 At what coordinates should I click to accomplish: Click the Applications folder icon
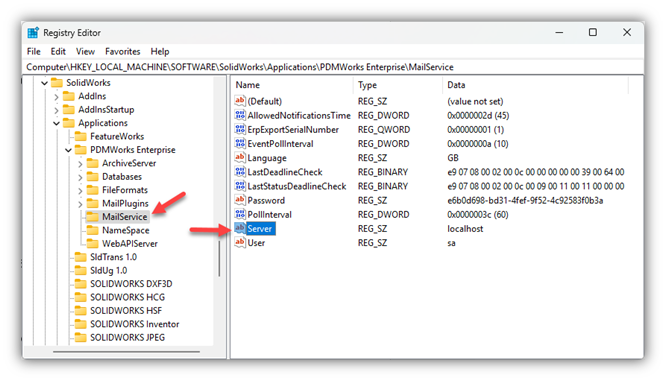pos(69,123)
